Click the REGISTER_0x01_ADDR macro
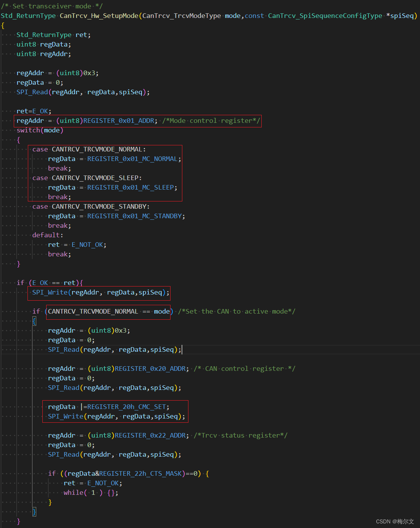Image resolution: width=420 pixels, height=528 pixels. click(x=119, y=121)
